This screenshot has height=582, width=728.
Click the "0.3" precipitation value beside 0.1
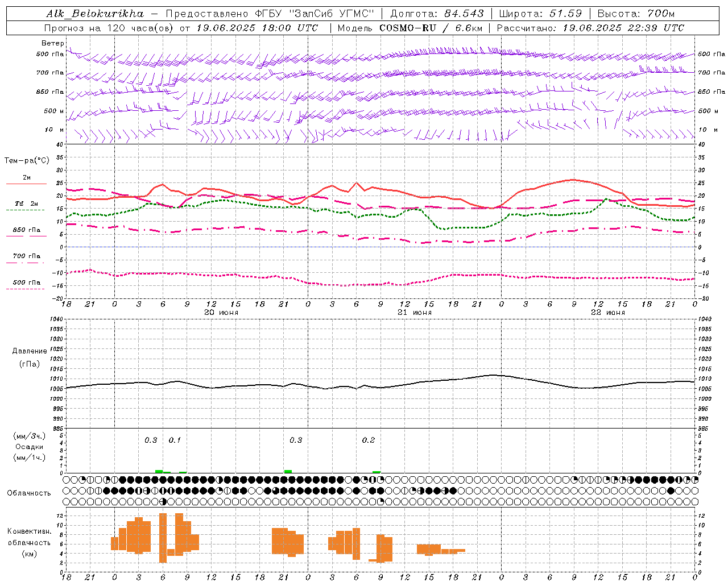(151, 440)
